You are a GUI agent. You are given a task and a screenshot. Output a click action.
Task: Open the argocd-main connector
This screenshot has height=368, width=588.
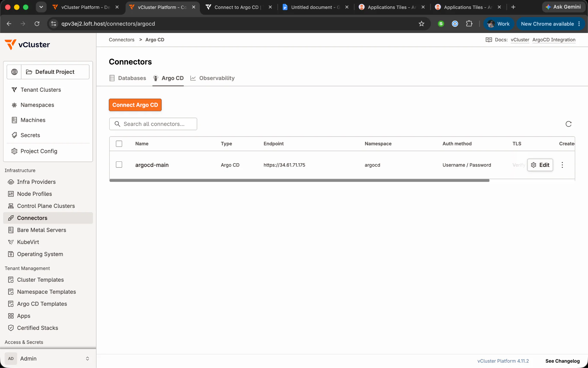152,165
